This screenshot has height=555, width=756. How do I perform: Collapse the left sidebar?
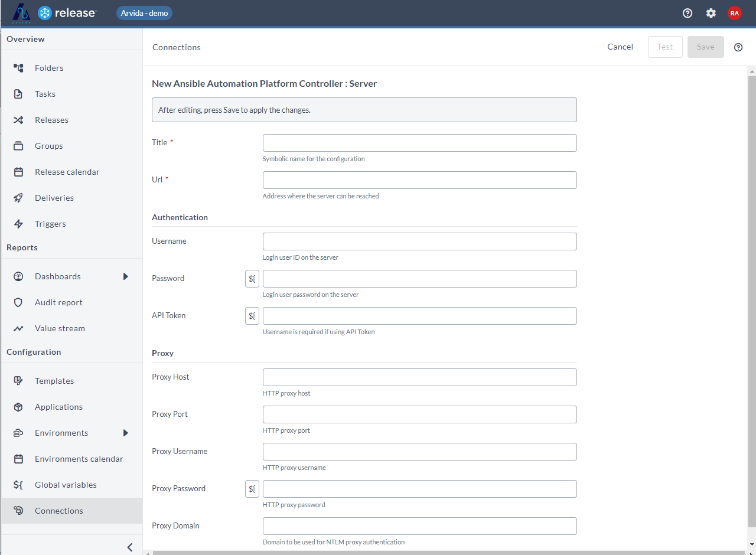coord(129,547)
